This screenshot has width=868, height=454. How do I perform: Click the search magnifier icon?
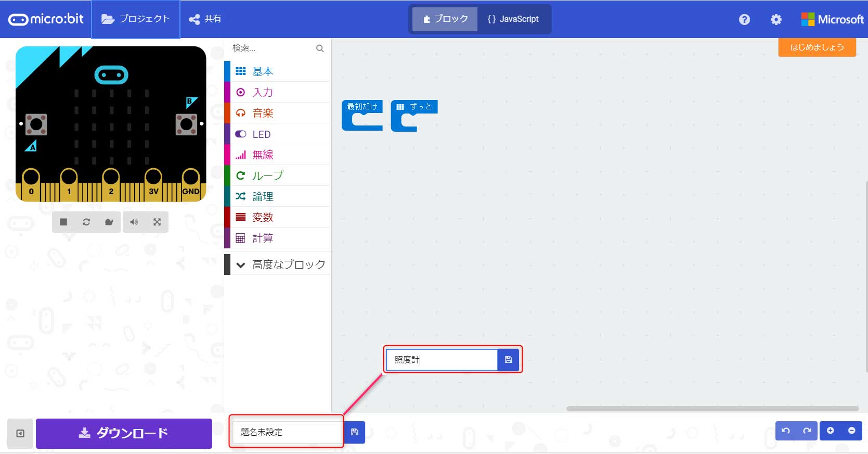320,48
